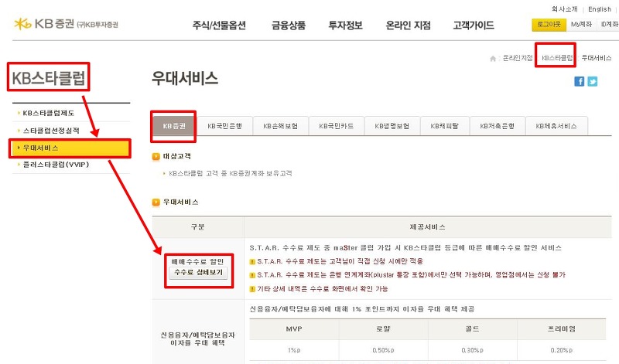
Task: Switch to KB국민은행 tab
Action: (224, 126)
